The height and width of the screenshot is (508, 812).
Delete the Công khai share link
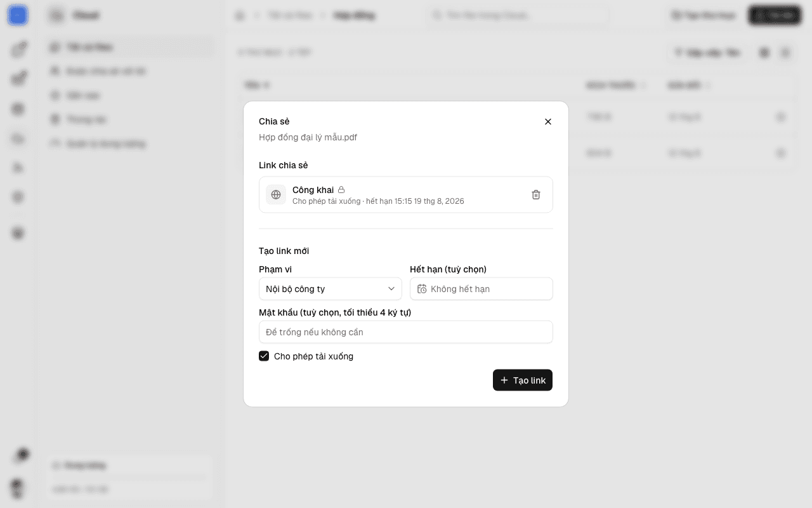click(x=536, y=194)
